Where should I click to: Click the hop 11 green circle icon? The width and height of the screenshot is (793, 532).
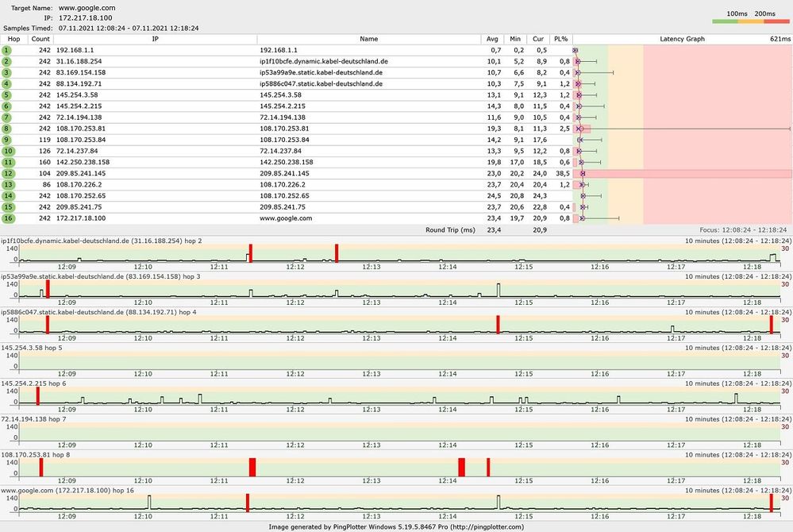pyautogui.click(x=8, y=162)
